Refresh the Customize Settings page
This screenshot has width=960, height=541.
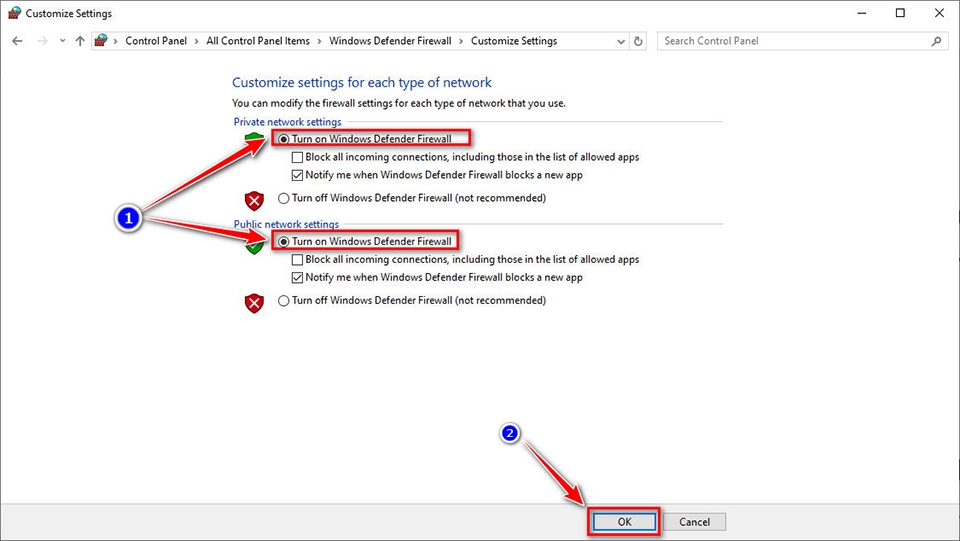(x=638, y=41)
